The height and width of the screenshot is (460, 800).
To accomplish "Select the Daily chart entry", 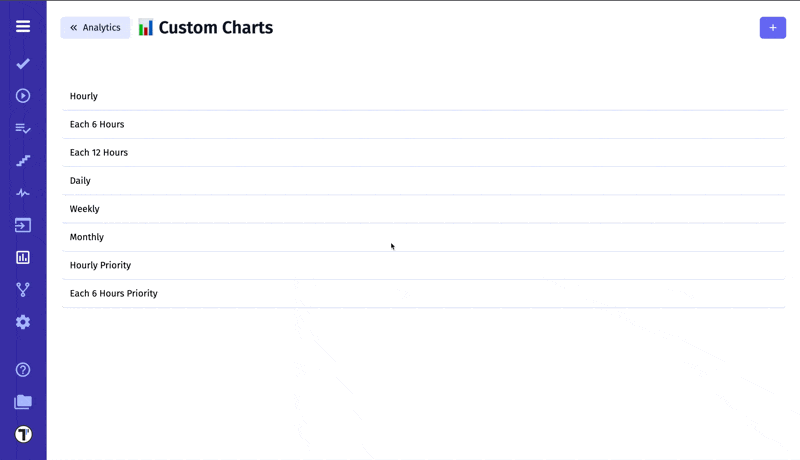I will 80,181.
